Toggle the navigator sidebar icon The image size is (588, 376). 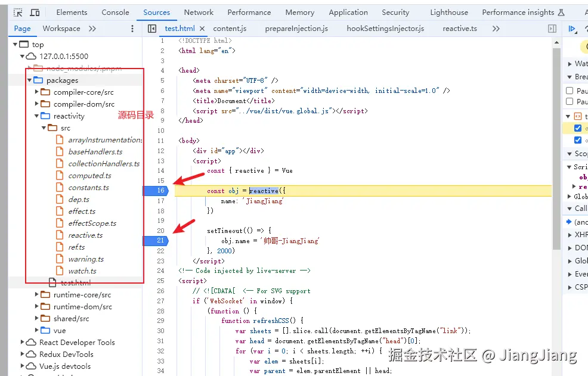click(x=152, y=29)
